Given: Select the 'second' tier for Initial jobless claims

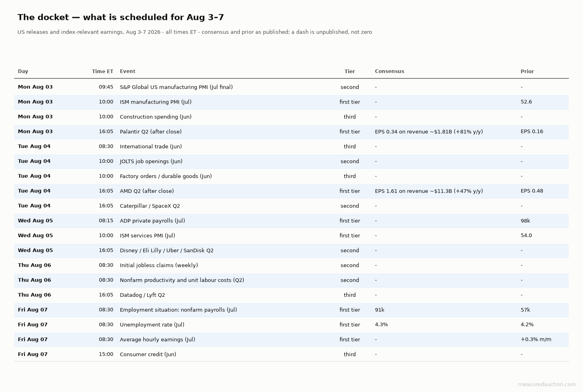Looking at the screenshot, I should point(350,265).
